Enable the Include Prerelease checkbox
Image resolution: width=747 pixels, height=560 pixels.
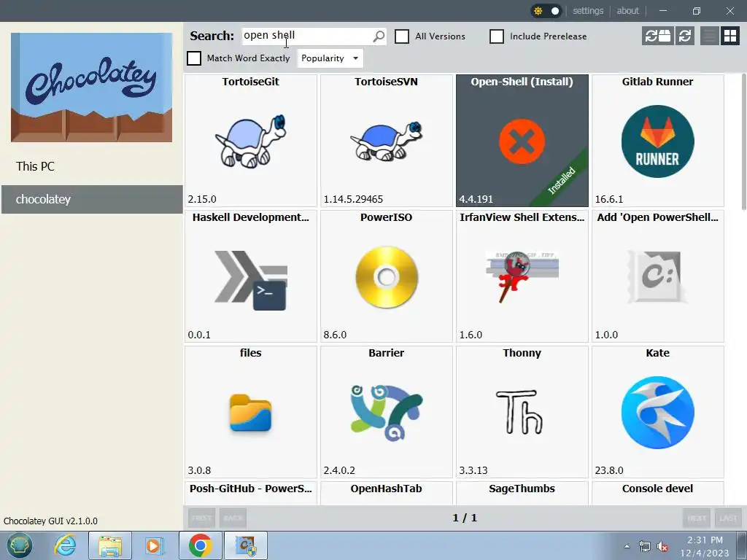point(496,36)
